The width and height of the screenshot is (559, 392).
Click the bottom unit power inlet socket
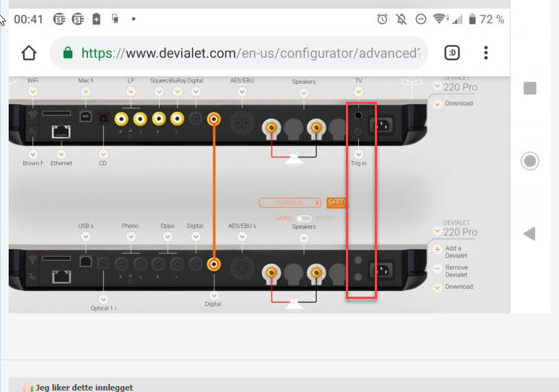point(382,271)
